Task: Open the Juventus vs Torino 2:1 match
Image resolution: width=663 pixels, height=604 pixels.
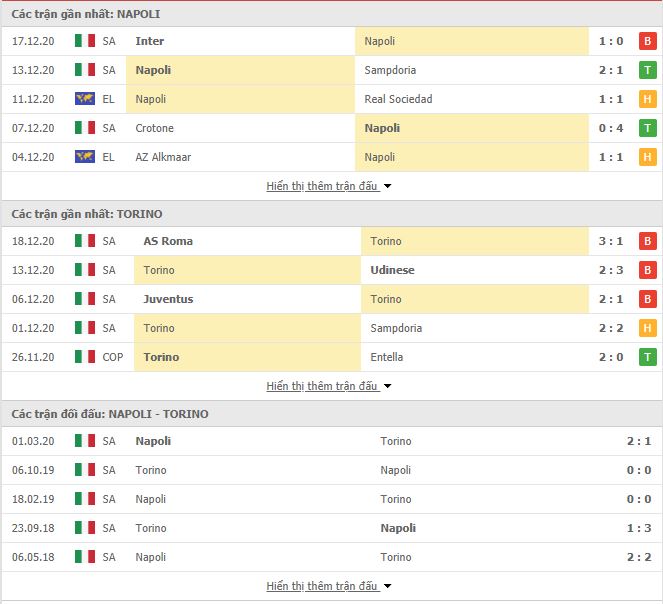Action: point(332,299)
